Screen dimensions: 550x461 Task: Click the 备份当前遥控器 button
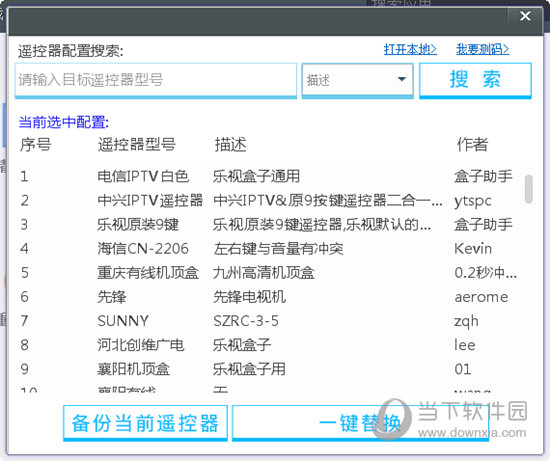coord(145,423)
